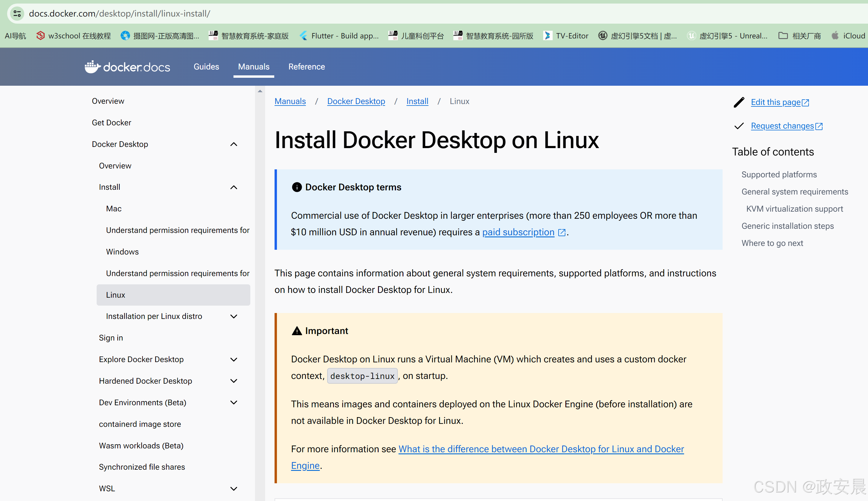Open Get Docker in the sidebar

(x=111, y=122)
